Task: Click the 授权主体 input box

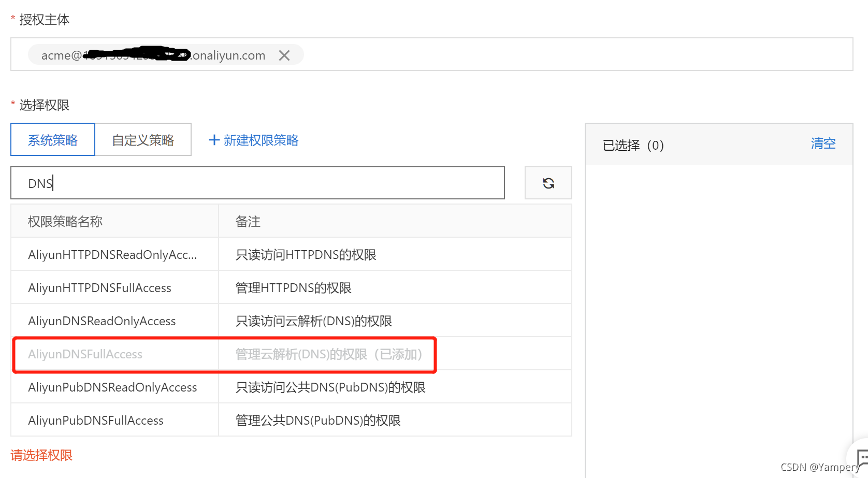Action: [432, 54]
